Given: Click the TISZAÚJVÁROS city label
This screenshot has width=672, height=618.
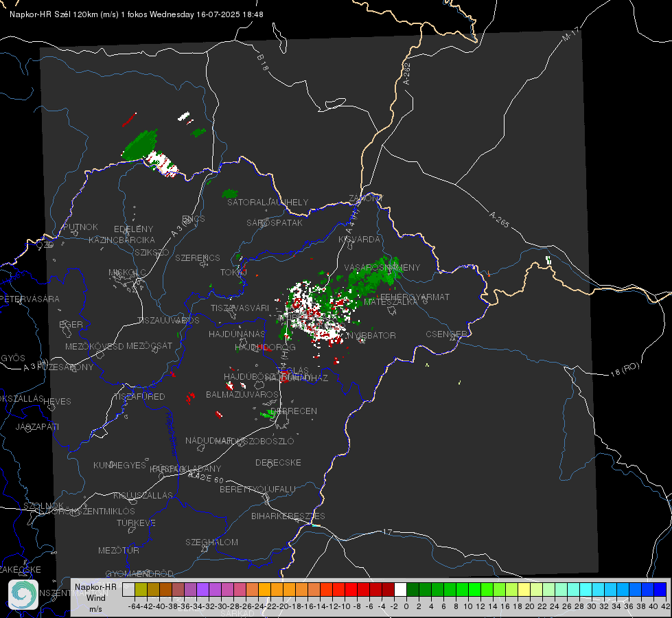Looking at the screenshot, I should pos(168,321).
